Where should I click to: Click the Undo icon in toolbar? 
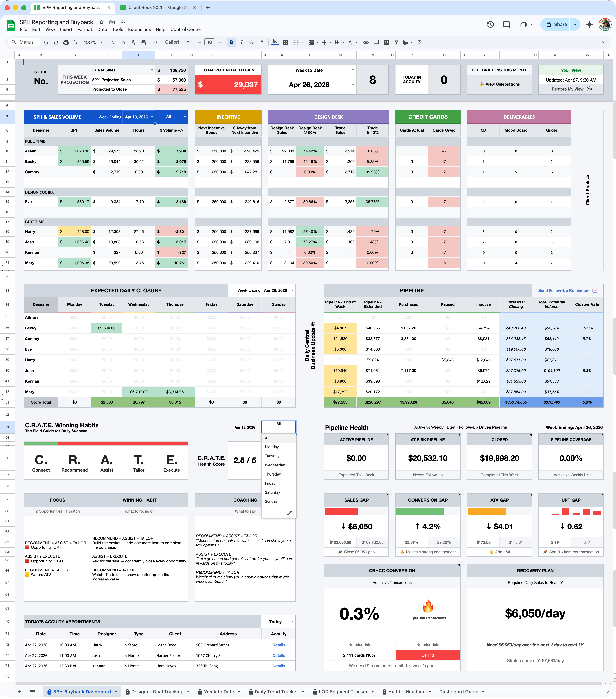click(46, 42)
